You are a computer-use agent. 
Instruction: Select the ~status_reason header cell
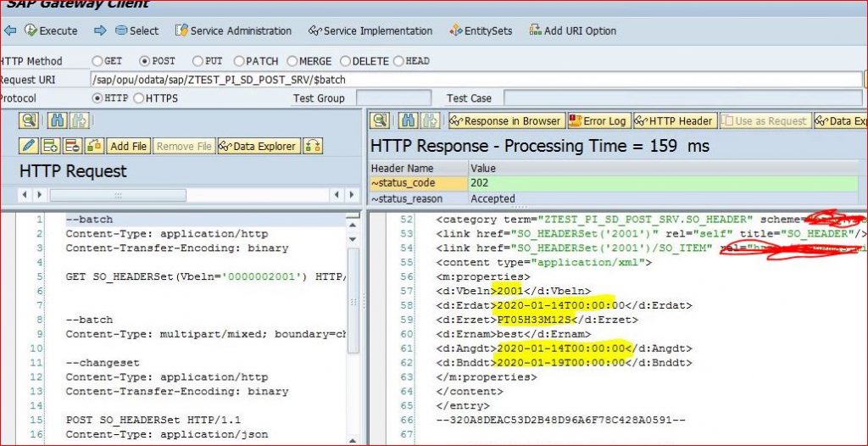coord(419,198)
